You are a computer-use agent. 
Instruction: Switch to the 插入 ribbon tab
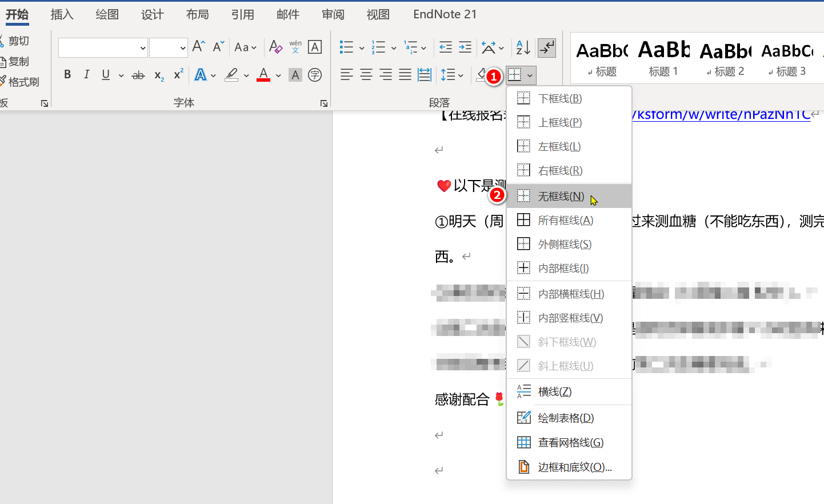pos(62,14)
